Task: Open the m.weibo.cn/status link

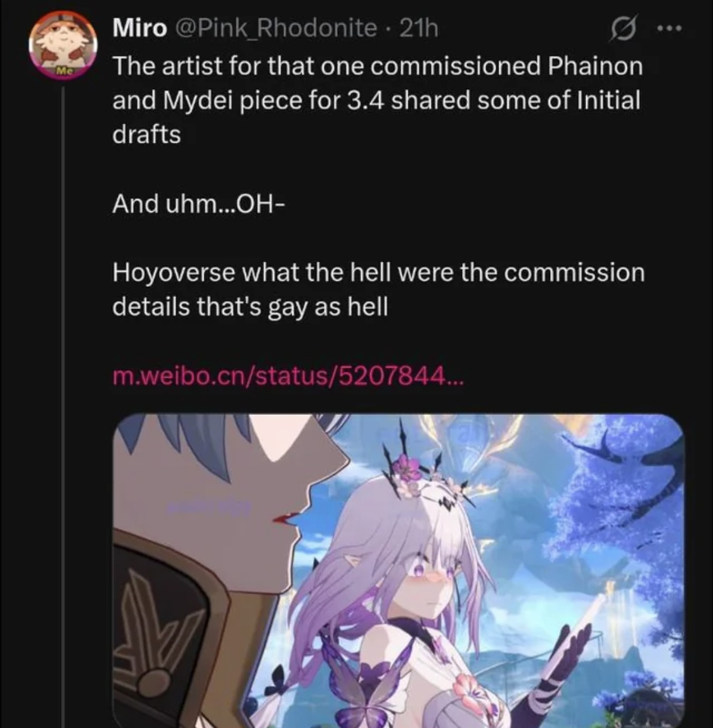Action: pos(288,375)
